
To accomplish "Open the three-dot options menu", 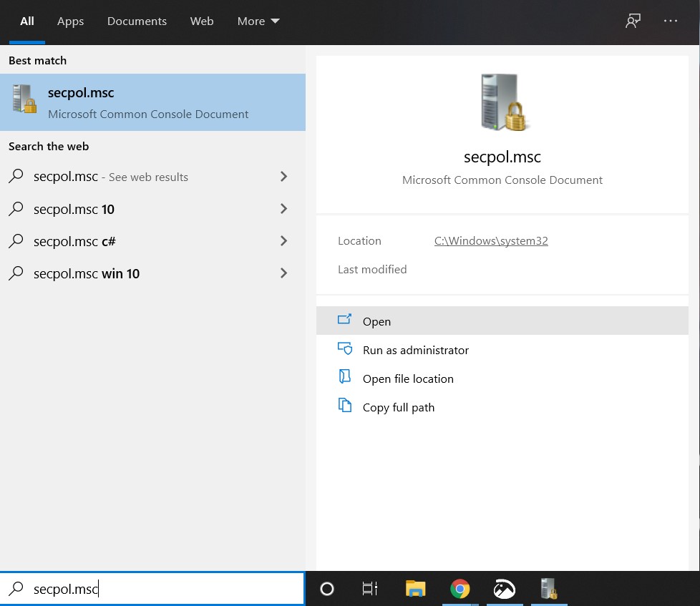I will click(x=671, y=21).
